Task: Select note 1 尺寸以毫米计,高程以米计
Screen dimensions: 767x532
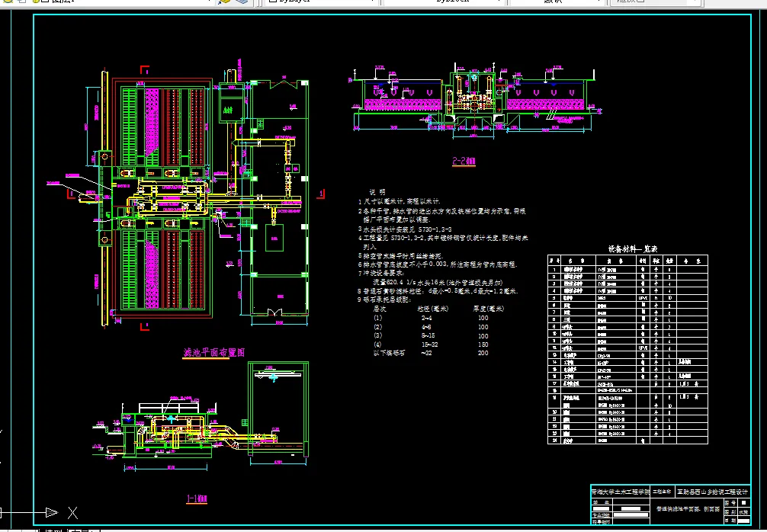Action: tap(400, 201)
